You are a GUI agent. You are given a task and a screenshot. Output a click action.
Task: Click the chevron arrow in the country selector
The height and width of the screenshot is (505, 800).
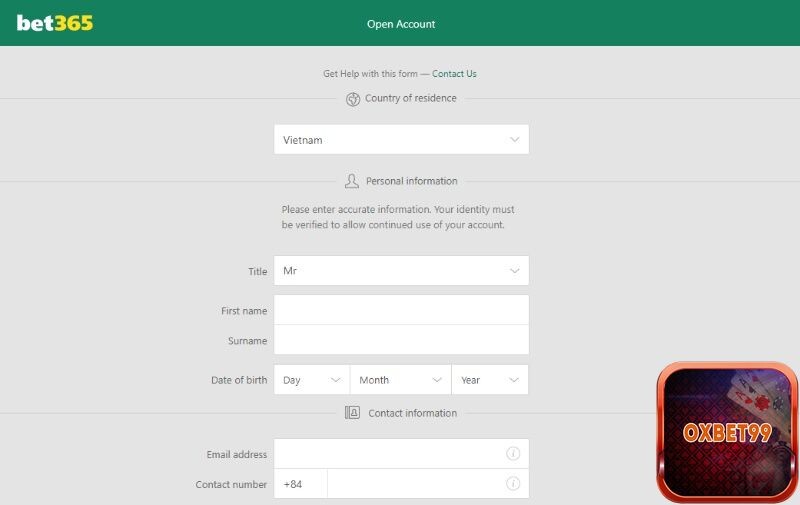coord(514,140)
